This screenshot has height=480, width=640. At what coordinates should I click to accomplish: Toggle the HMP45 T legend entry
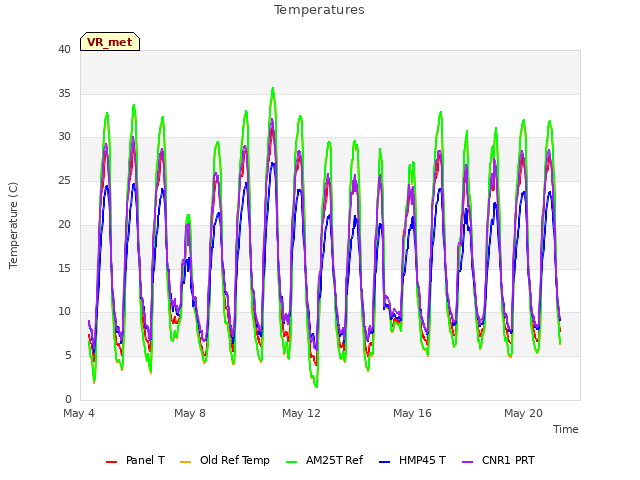coord(412,460)
